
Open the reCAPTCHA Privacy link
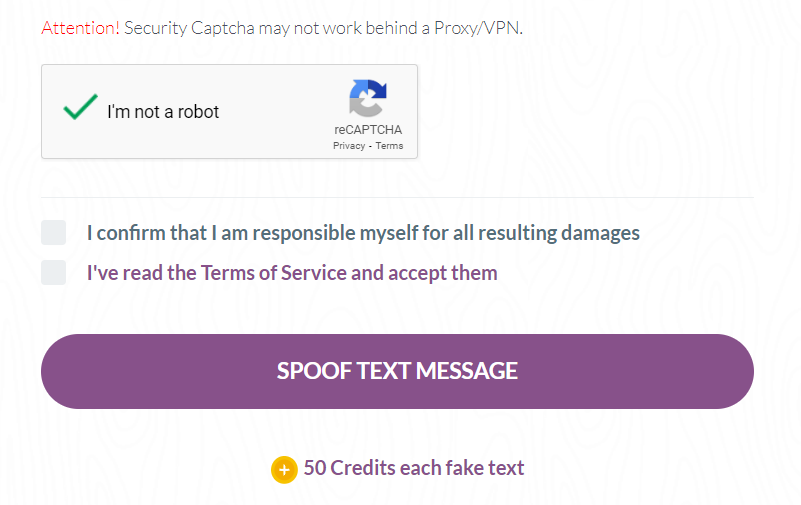pyautogui.click(x=349, y=146)
